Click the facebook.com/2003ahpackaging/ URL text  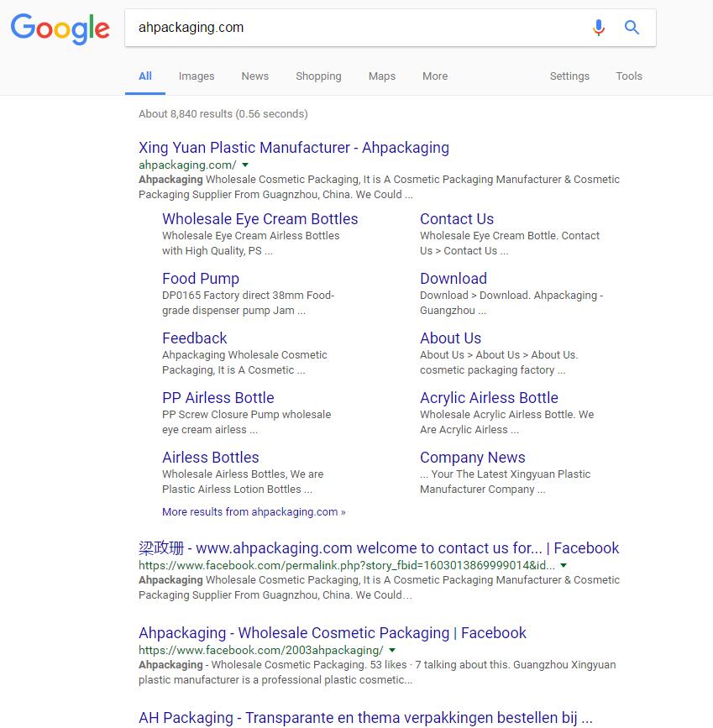click(x=260, y=651)
